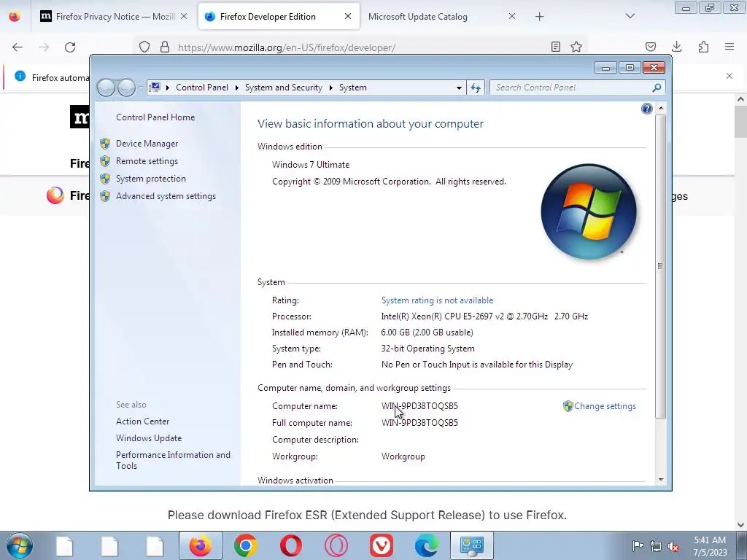The height and width of the screenshot is (560, 747).
Task: Bookmark this page with the star
Action: (576, 47)
